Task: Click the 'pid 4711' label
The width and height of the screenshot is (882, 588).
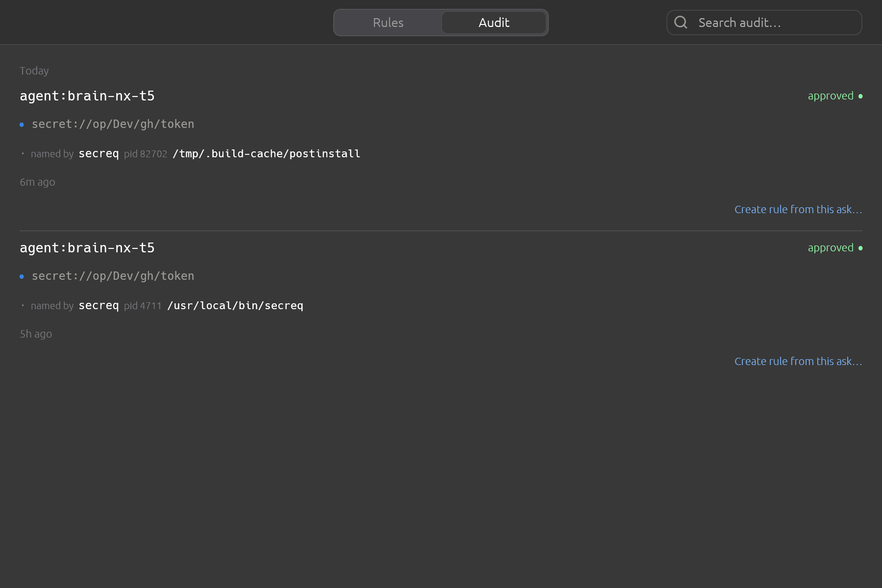Action: (x=143, y=306)
